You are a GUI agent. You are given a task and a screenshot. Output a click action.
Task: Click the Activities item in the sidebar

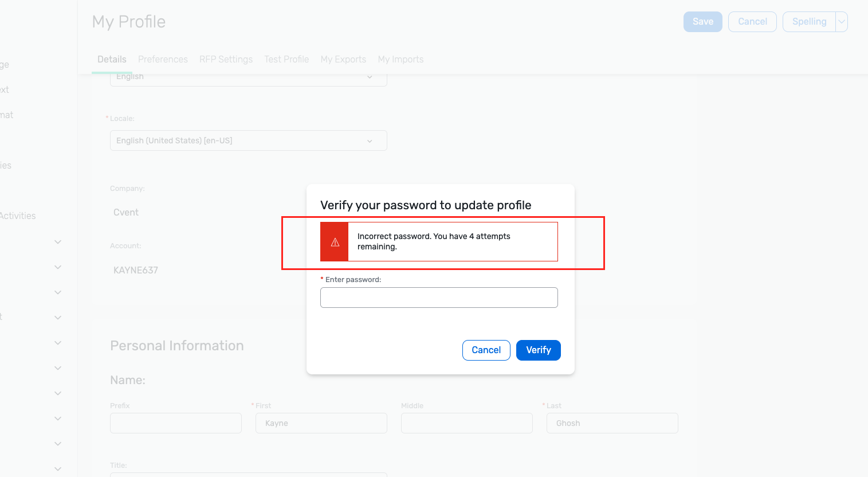(x=17, y=216)
